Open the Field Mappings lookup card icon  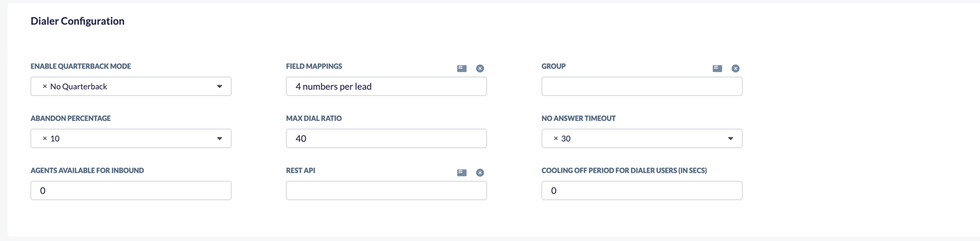coord(462,68)
